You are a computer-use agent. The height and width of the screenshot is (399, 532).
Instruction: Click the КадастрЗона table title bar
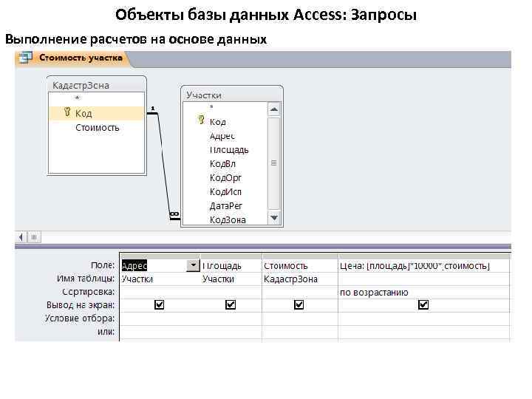click(97, 85)
